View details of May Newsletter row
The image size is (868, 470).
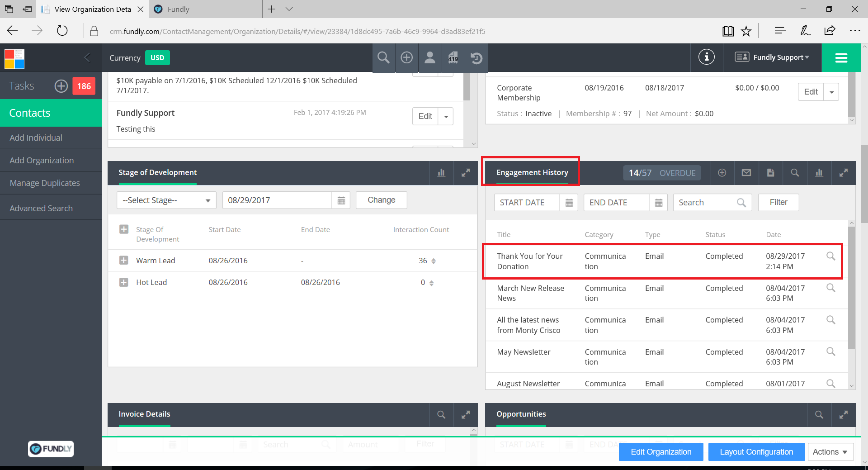pos(831,351)
